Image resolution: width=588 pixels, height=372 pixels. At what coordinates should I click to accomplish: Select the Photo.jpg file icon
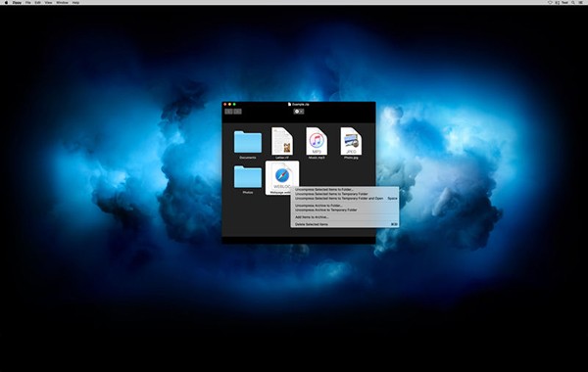(x=351, y=141)
